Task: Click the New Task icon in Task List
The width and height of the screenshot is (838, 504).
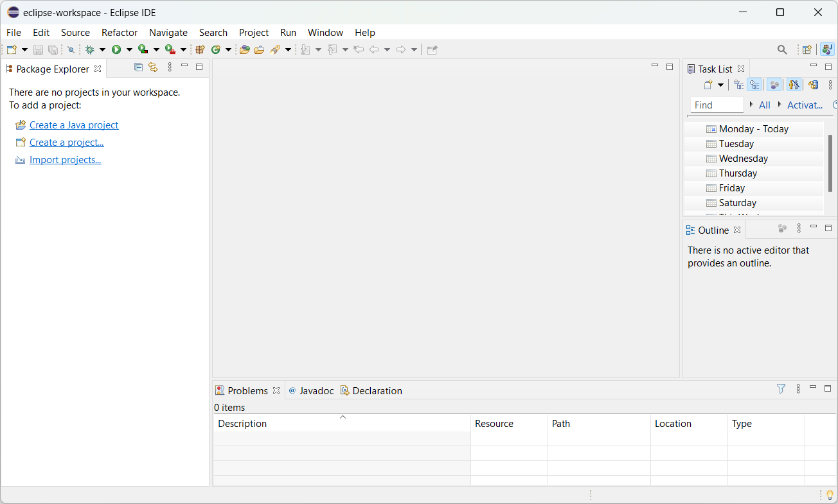Action: tap(708, 85)
